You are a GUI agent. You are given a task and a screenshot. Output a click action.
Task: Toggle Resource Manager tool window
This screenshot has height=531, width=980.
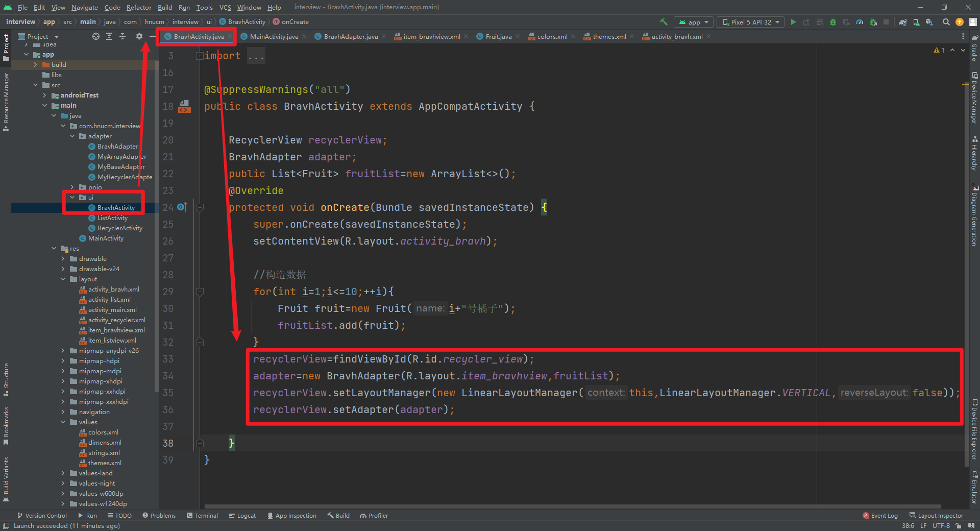(6, 102)
